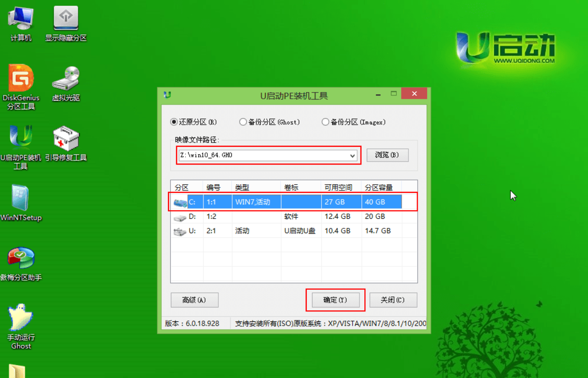Select the 备份分区(Imagex) radio button
588x378 pixels.
point(325,122)
